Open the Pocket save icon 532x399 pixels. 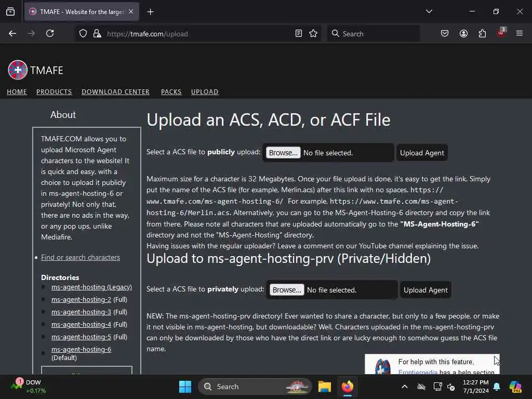[x=445, y=34]
